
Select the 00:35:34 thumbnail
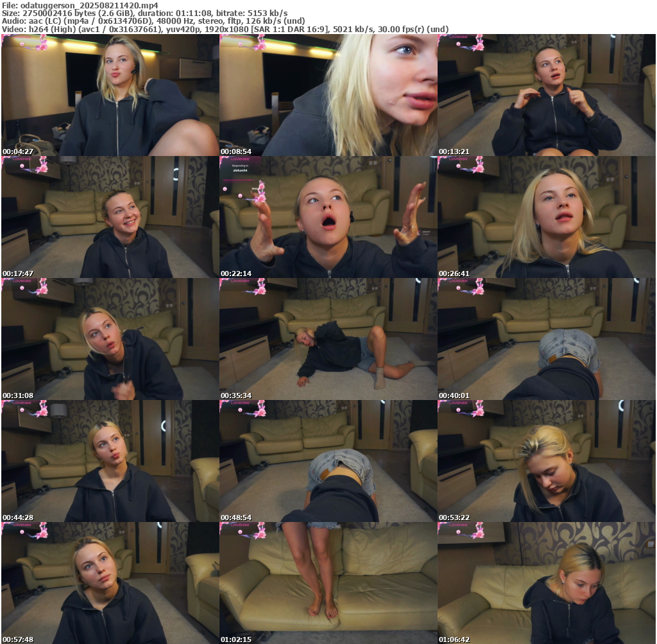(328, 339)
